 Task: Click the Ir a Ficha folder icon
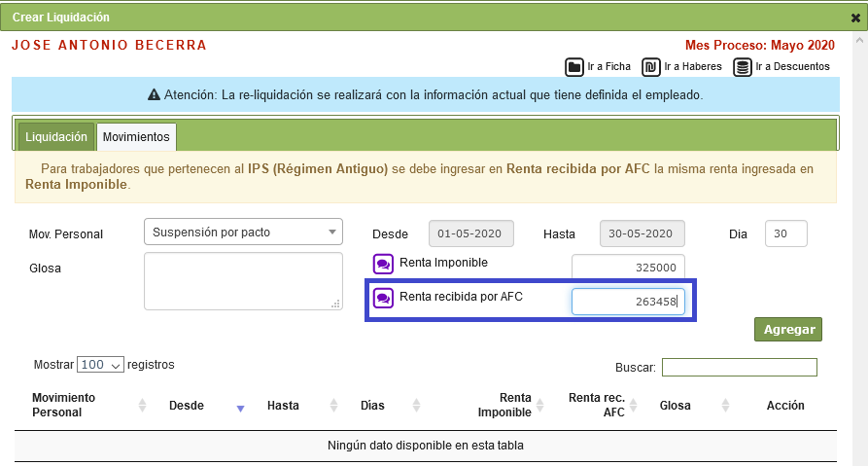coord(574,67)
